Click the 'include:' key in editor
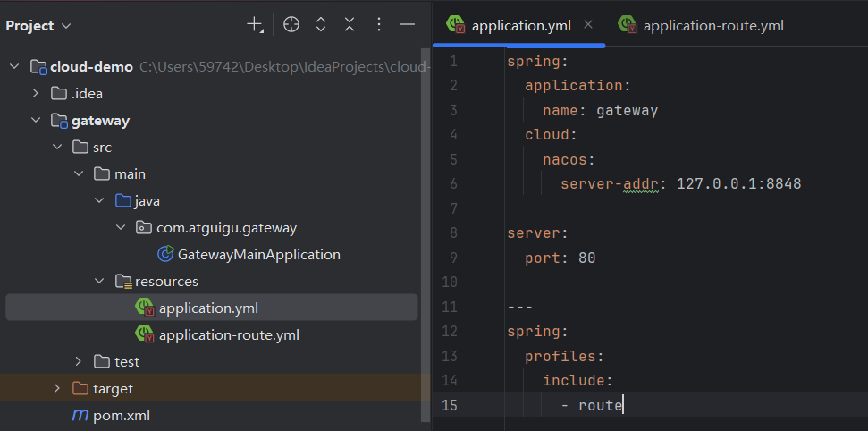 (x=578, y=380)
